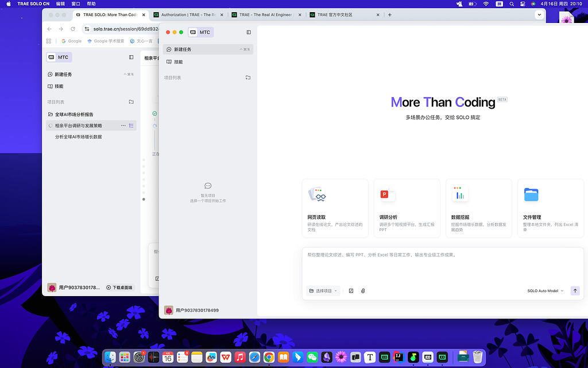This screenshot has width=588, height=368.
Task: Open WPS Office from the Dock
Action: pos(226,356)
